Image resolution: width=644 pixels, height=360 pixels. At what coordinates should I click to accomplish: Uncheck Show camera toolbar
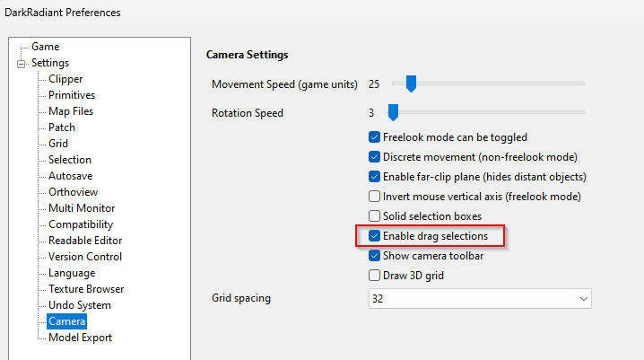point(375,256)
